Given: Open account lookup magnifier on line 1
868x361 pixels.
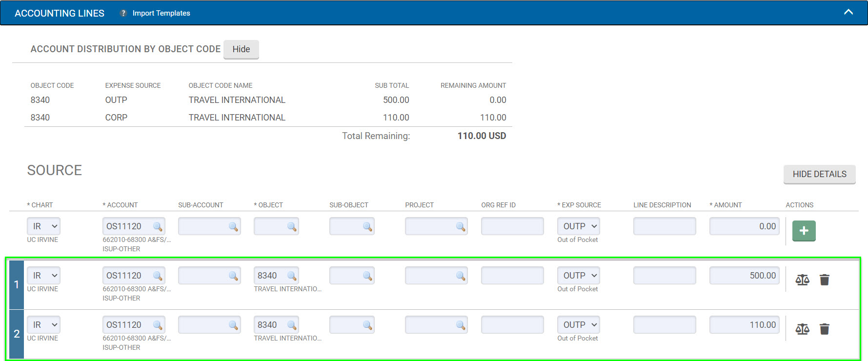Looking at the screenshot, I should point(158,276).
